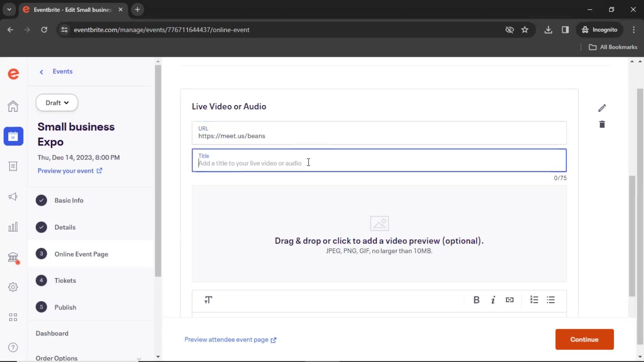Screen dimensions: 644x362
Task: Click Preview your event link
Action: [x=70, y=171]
